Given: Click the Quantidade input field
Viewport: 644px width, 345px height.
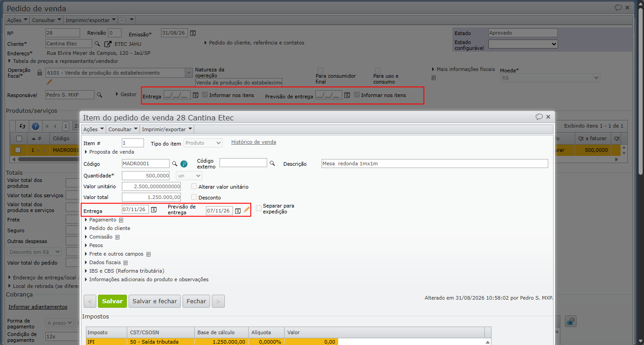Looking at the screenshot, I should (146, 176).
